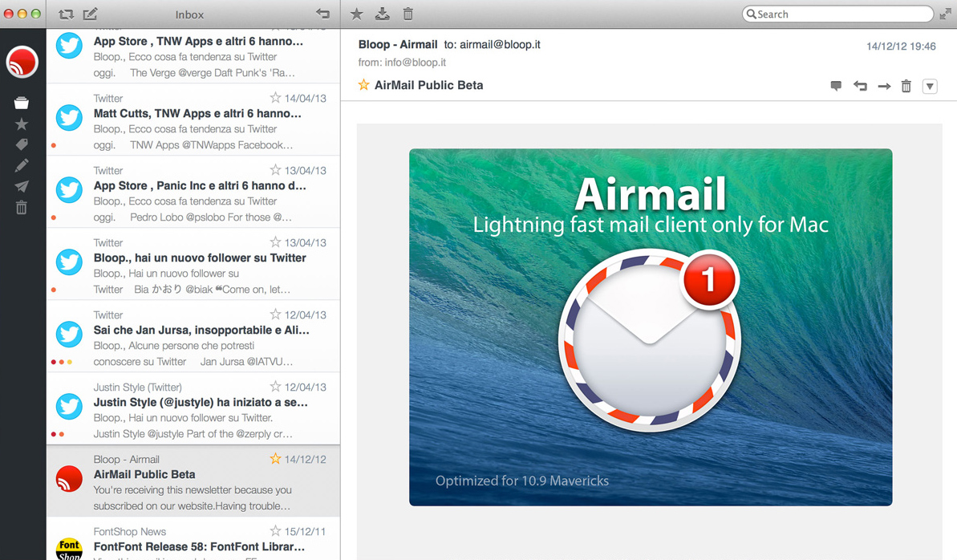957x560 pixels.
Task: Select the Bloop account avatar
Action: click(22, 62)
